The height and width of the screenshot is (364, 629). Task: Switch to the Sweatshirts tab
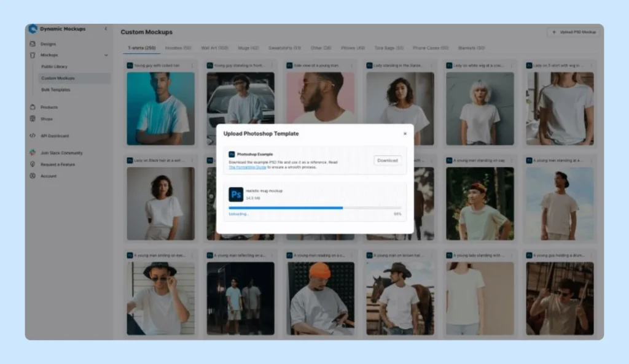pos(284,48)
